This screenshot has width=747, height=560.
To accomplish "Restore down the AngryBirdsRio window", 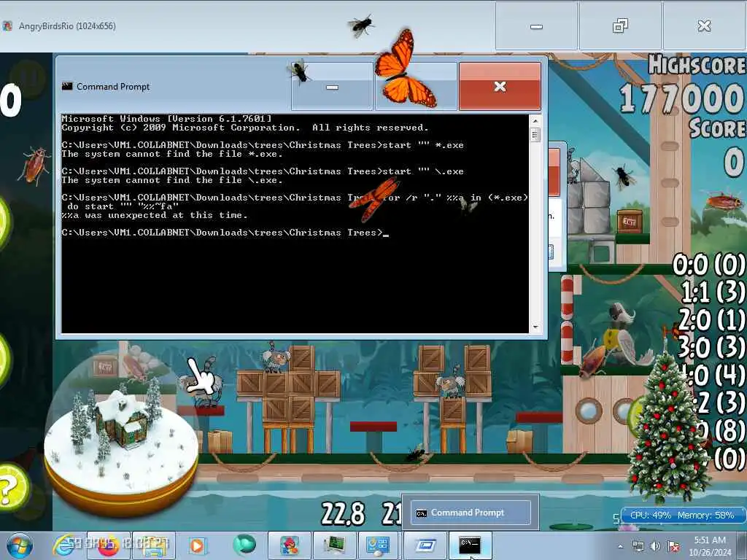I will click(620, 26).
